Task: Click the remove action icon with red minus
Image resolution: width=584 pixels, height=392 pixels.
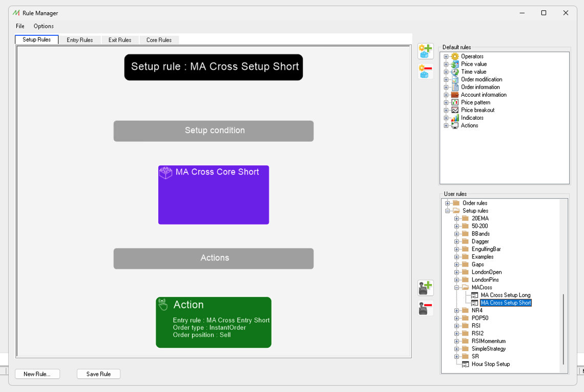Action: click(x=425, y=308)
